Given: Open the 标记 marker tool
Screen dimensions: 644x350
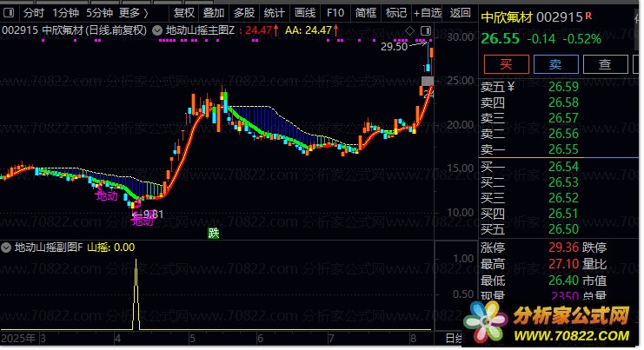Looking at the screenshot, I should 396,13.
